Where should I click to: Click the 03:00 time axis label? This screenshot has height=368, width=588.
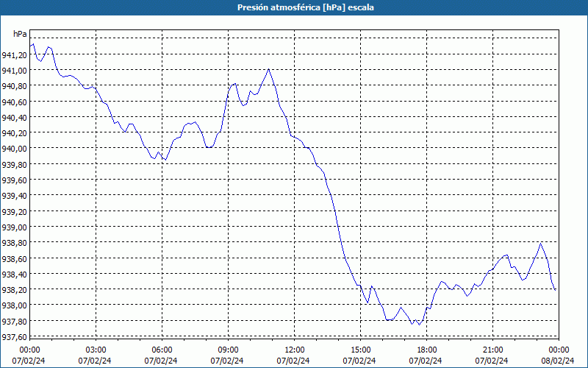(x=96, y=350)
